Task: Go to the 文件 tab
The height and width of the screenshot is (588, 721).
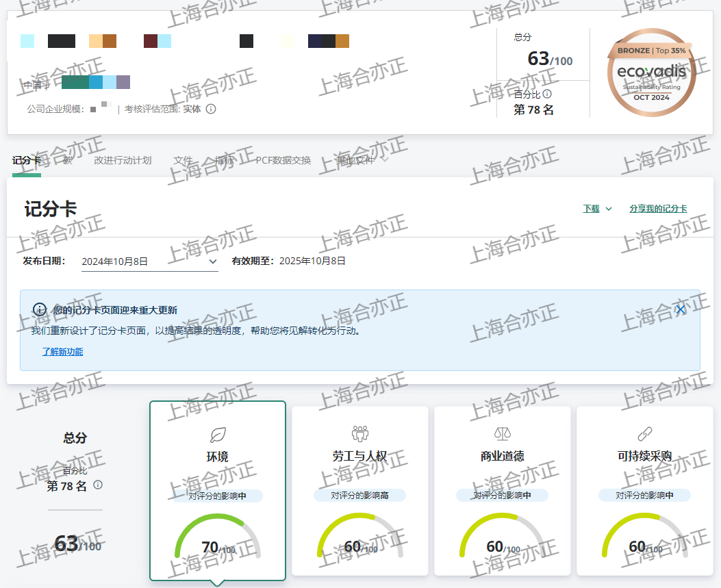Action: (183, 161)
